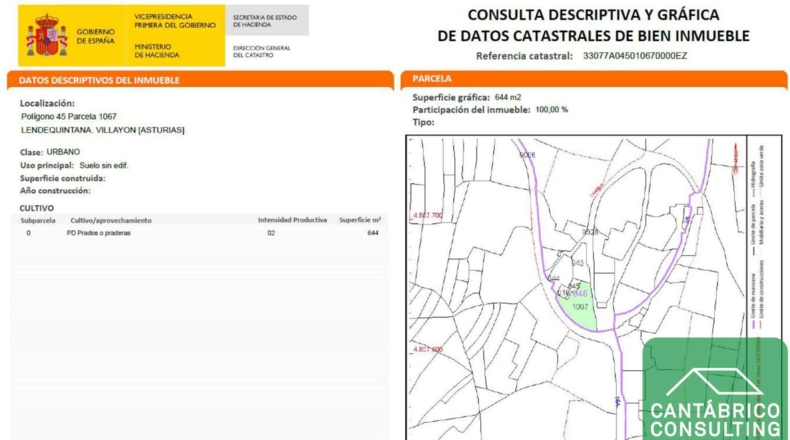The image size is (790, 440).
Task: Click map coordinate label 4.807.700
Action: [x=428, y=215]
